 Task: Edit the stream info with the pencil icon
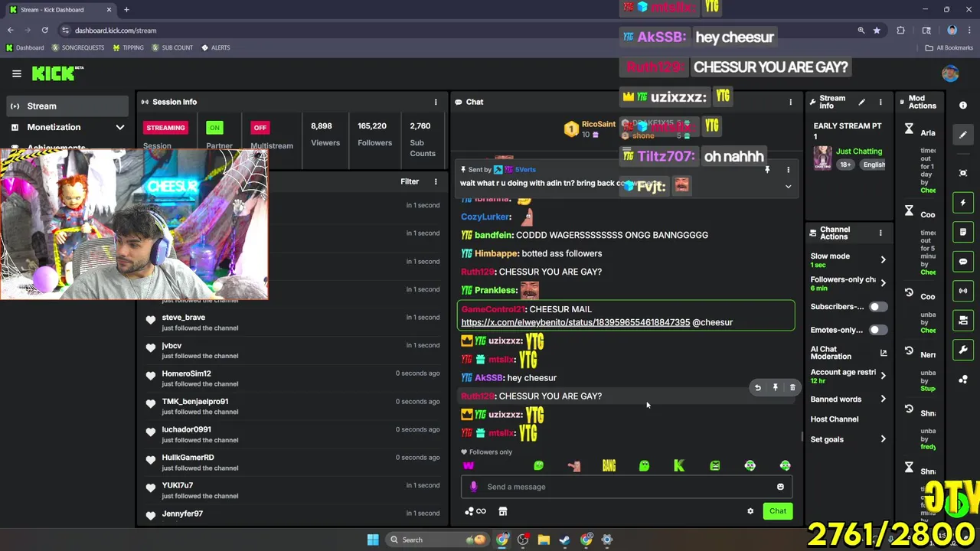[x=861, y=102]
